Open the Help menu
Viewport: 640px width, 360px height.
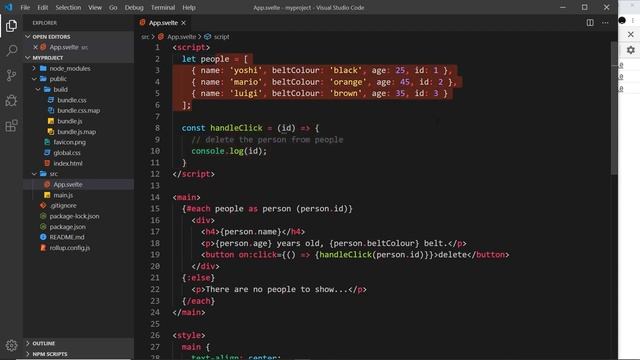(x=189, y=7)
